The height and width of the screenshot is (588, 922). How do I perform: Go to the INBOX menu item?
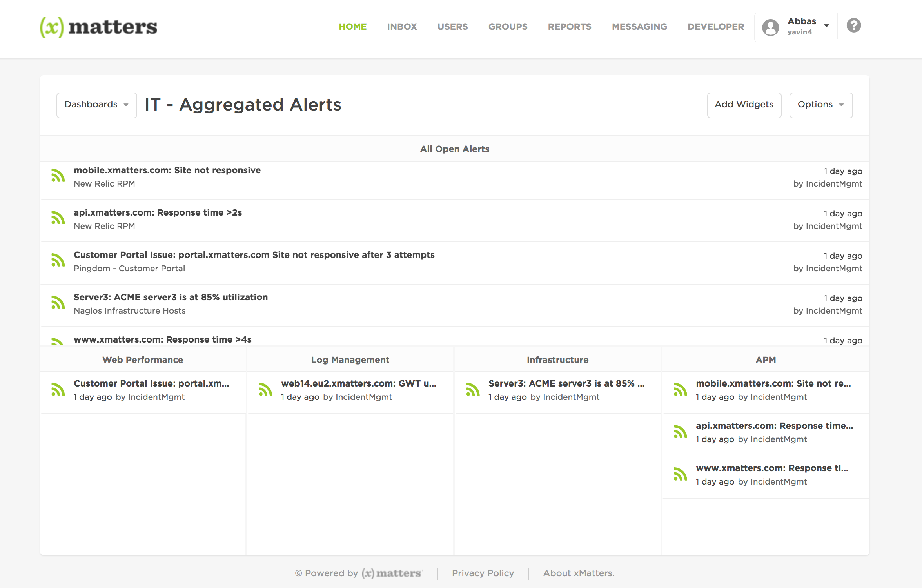[402, 27]
